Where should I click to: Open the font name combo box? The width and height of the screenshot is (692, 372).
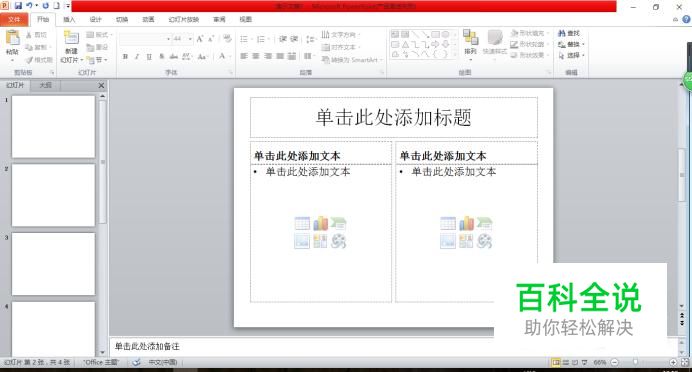[145, 39]
